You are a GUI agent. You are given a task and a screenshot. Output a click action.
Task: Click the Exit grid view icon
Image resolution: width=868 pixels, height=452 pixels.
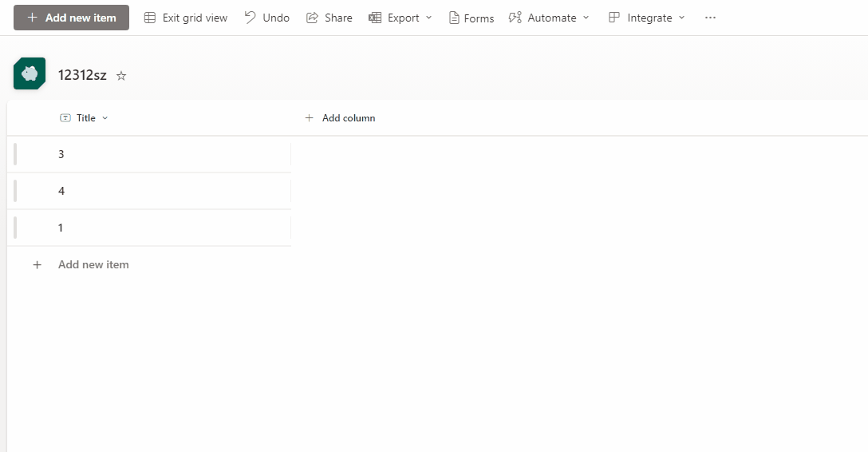(150, 18)
